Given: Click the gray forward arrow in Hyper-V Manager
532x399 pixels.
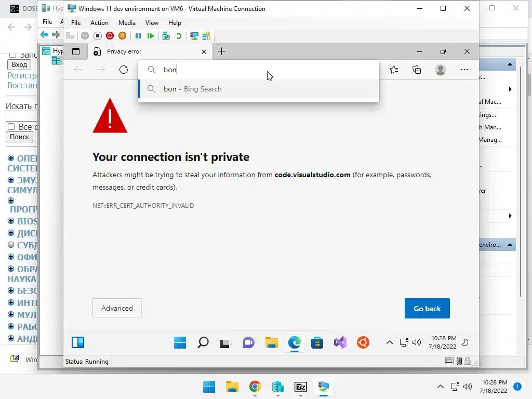Looking at the screenshot, I should coord(56,35).
